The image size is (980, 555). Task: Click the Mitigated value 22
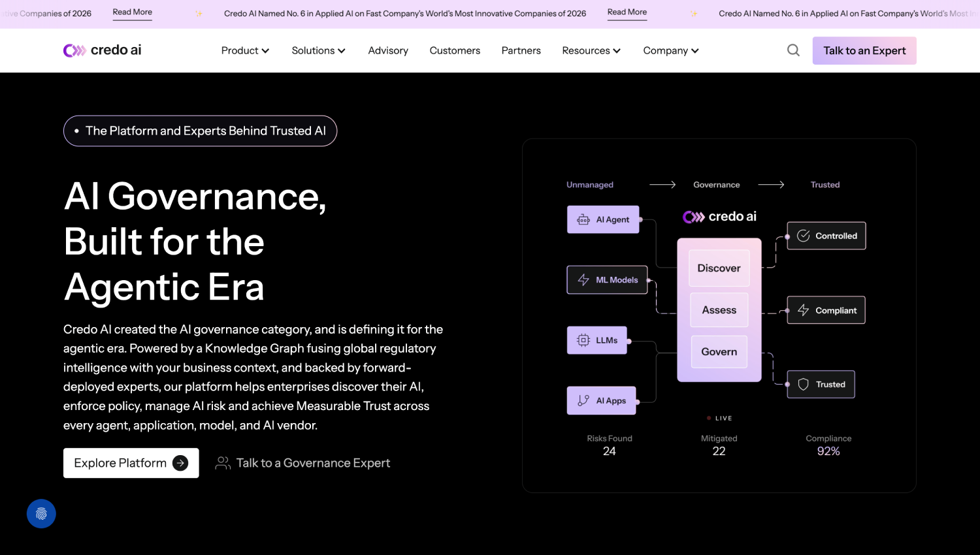click(719, 451)
